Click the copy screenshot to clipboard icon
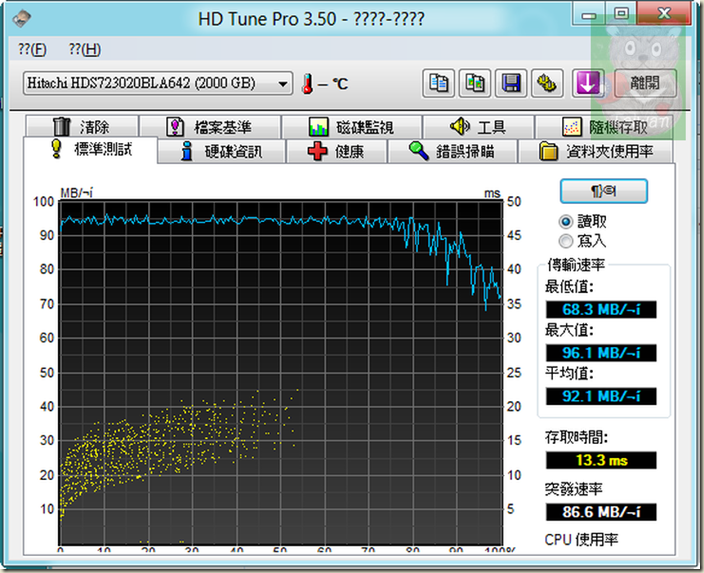Viewport: 704px width, 573px height. coord(475,84)
